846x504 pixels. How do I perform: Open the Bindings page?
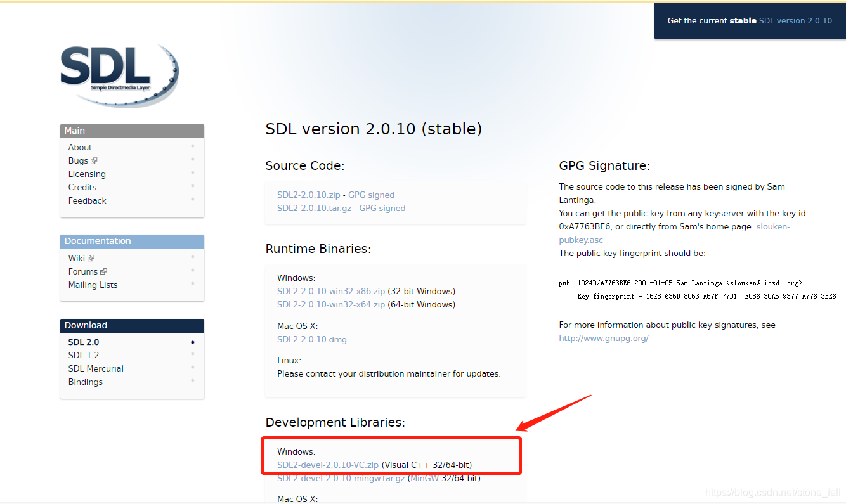pyautogui.click(x=86, y=382)
